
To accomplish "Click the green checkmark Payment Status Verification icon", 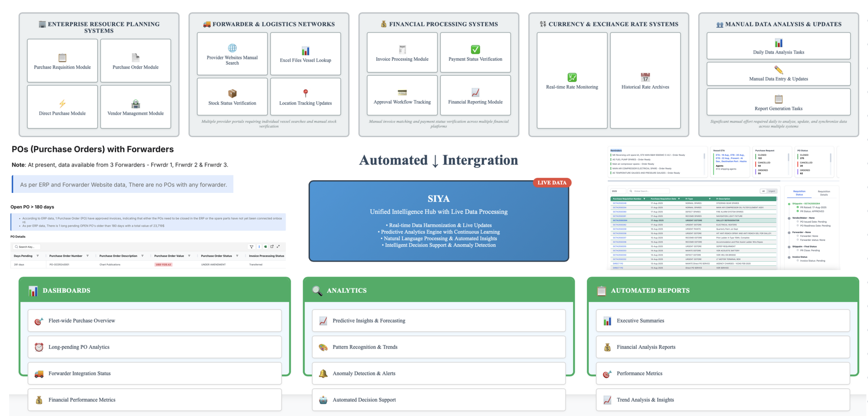I will [475, 49].
